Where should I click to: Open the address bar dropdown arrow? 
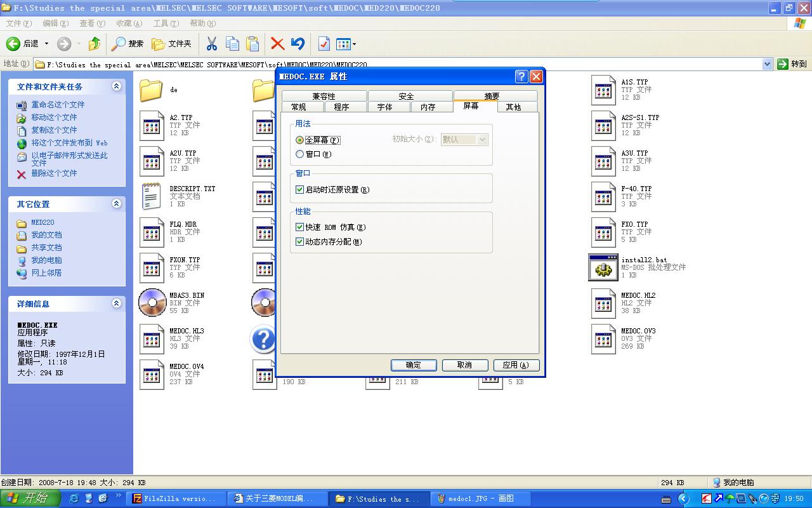(767, 64)
